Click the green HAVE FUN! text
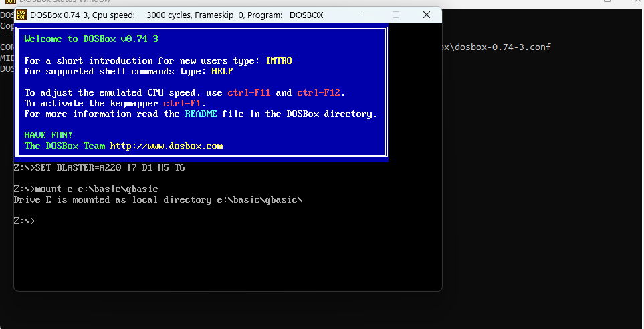 48,135
